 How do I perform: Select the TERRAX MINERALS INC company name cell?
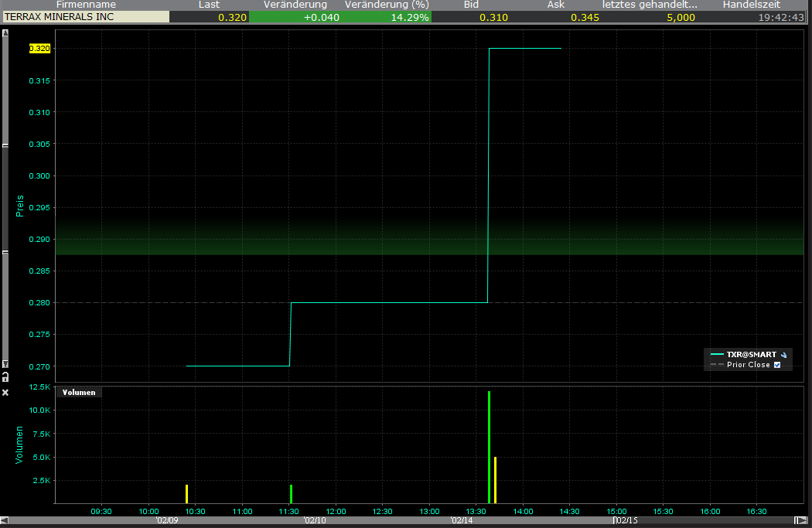(x=85, y=17)
